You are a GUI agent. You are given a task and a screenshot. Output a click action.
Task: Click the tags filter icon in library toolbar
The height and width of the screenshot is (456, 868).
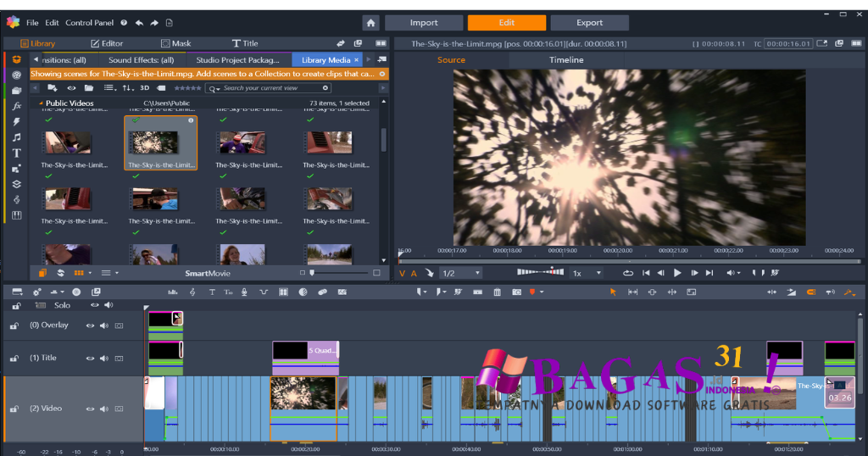[x=161, y=88]
